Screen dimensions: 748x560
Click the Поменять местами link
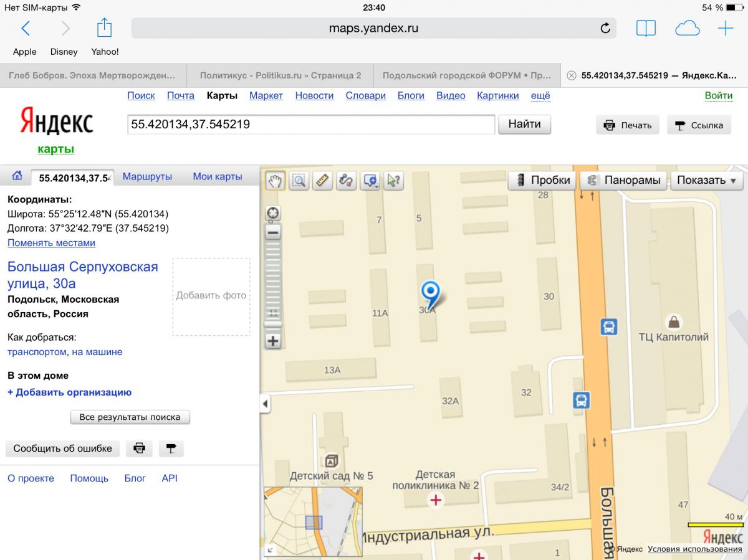[51, 243]
